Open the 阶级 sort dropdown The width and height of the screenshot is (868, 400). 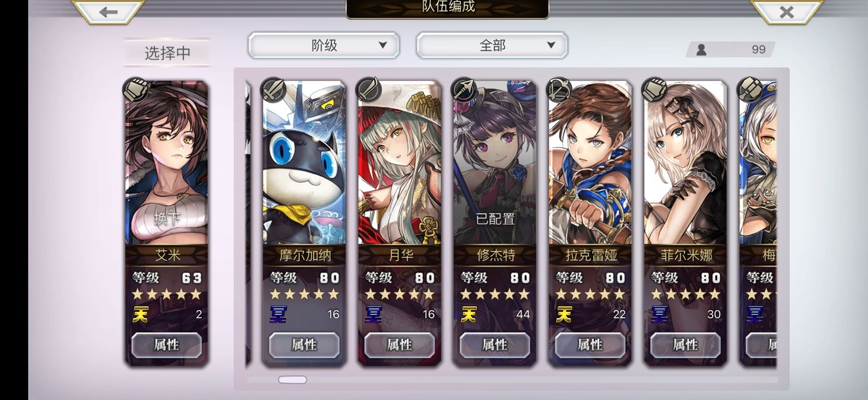point(324,45)
